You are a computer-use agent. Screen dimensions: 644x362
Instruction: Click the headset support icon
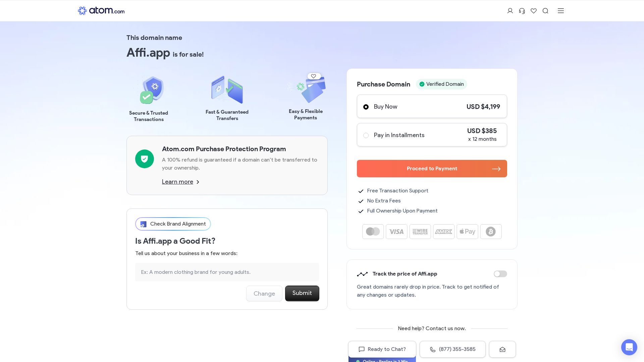click(522, 11)
